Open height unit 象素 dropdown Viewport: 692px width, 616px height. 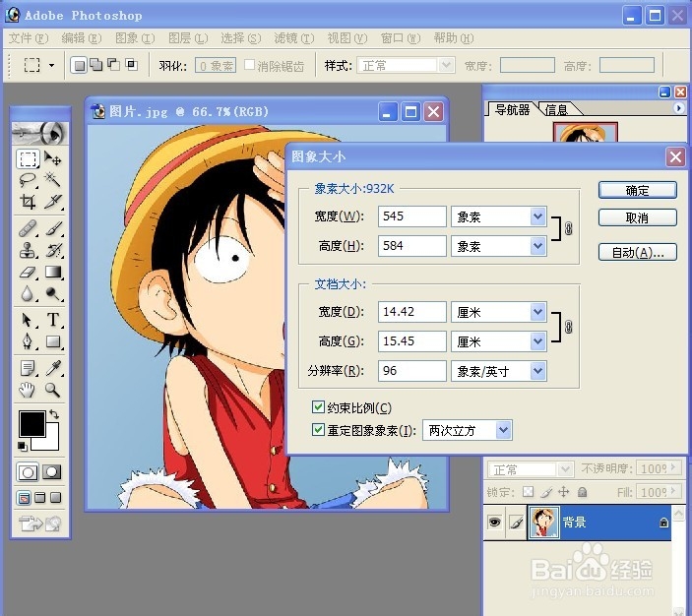[x=537, y=246]
